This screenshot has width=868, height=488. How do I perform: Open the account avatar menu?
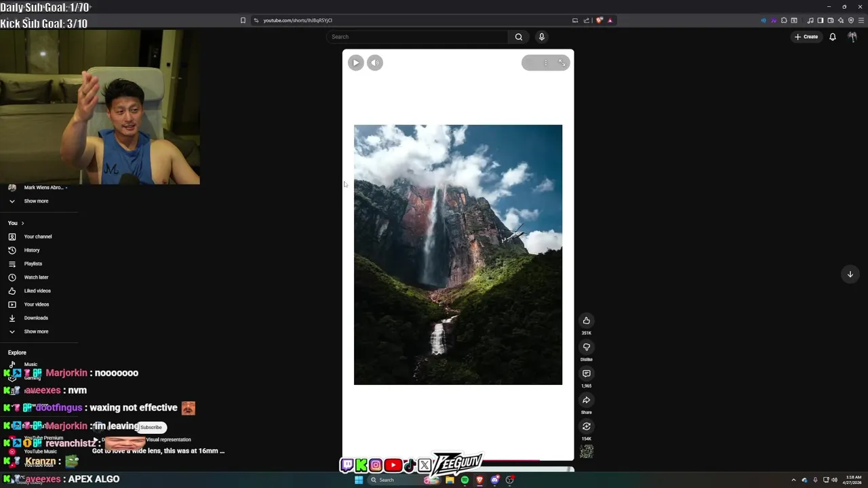point(852,37)
